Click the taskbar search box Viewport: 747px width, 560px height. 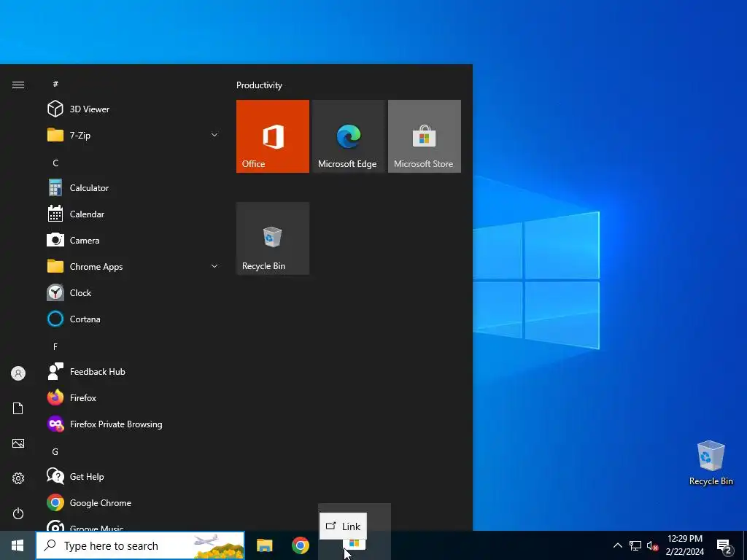click(x=141, y=545)
